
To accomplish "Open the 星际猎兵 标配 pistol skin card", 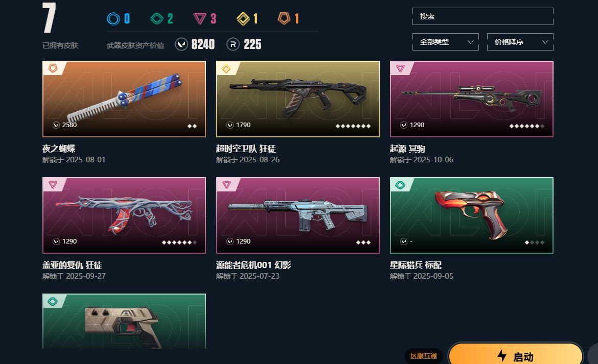I will 472,215.
